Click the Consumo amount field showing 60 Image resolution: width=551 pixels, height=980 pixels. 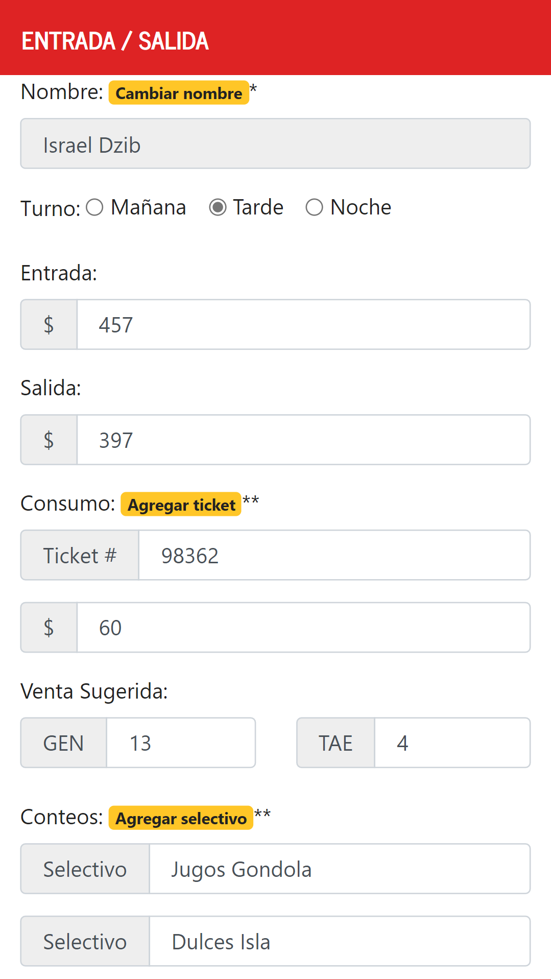(303, 628)
